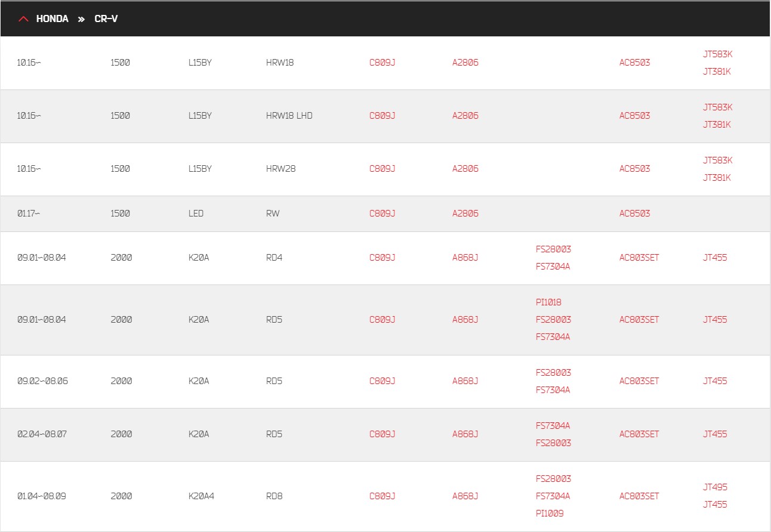The image size is (771, 532).
Task: Click the HRW18 LHD model cell
Action: [x=289, y=116]
